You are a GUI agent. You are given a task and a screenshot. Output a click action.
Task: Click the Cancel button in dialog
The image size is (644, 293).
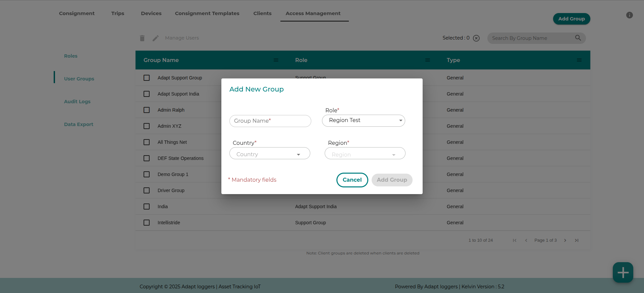pyautogui.click(x=352, y=180)
